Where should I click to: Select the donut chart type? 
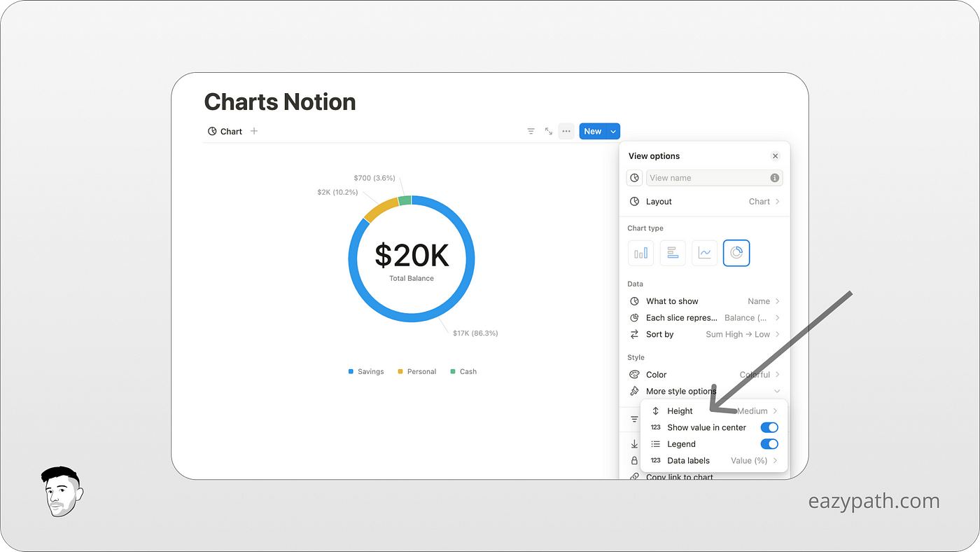pyautogui.click(x=736, y=253)
